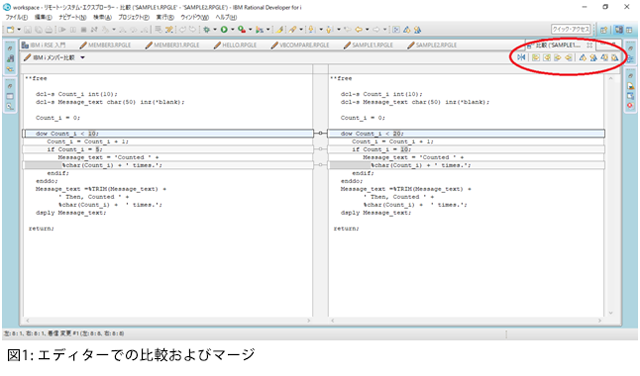Open the 編集 menu
Image resolution: width=640 pixels, height=376 pixels.
(x=43, y=17)
